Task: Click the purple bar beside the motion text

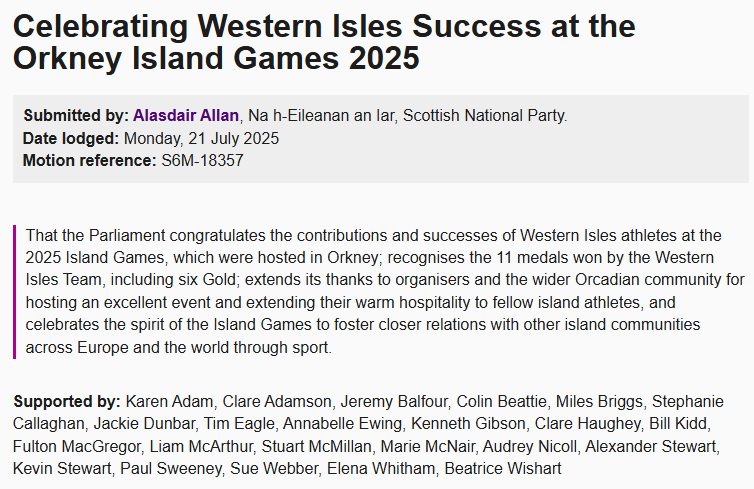Action: click(14, 292)
